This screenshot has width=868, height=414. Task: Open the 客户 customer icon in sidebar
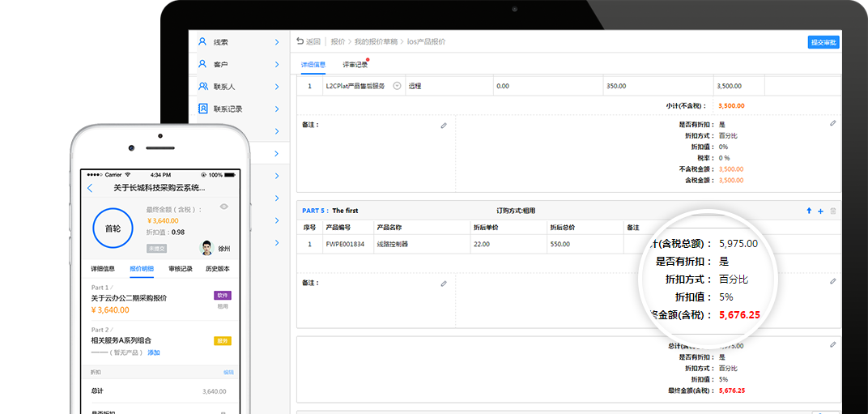pos(202,64)
